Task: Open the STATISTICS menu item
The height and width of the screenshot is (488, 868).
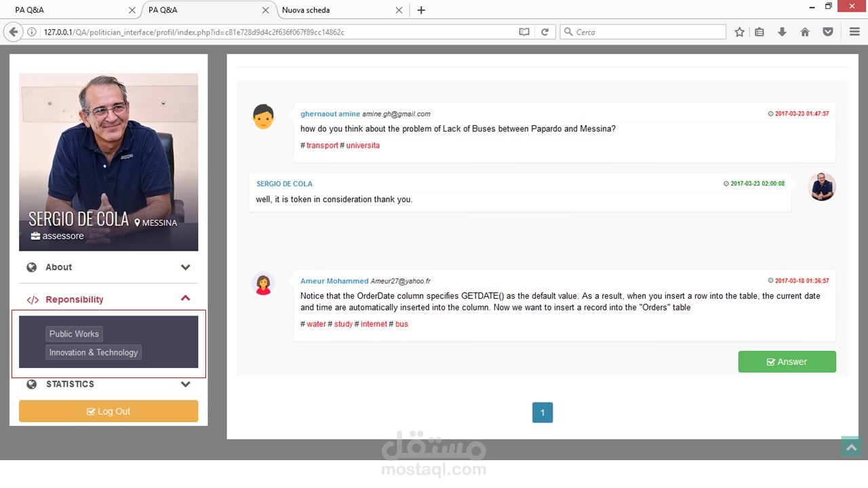Action: coord(108,384)
